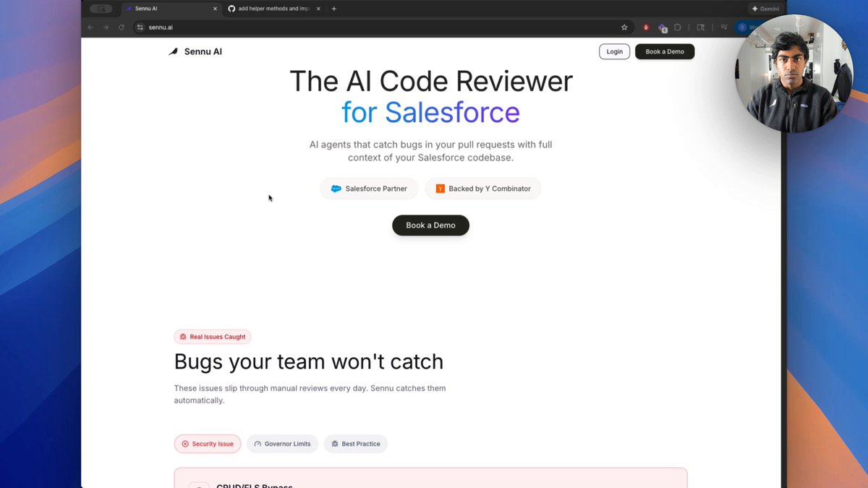This screenshot has height=488, width=868.
Task: Click the Login button
Action: pos(614,51)
